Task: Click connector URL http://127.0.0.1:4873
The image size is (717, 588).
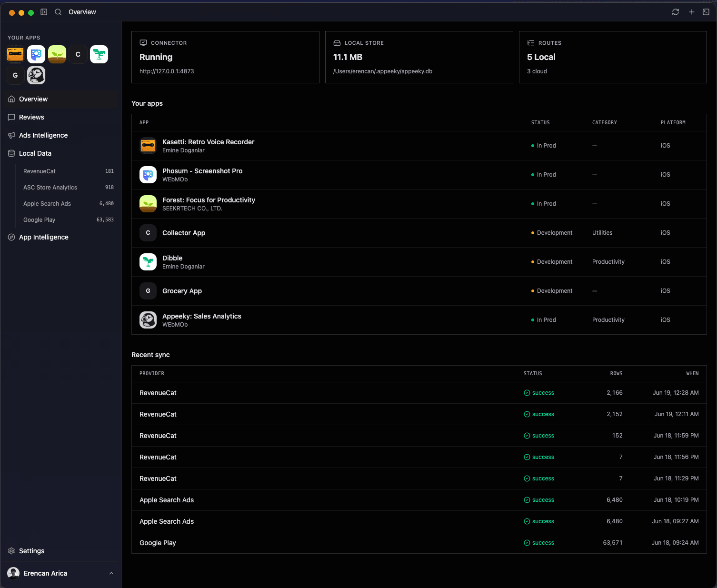Action: pyautogui.click(x=167, y=71)
